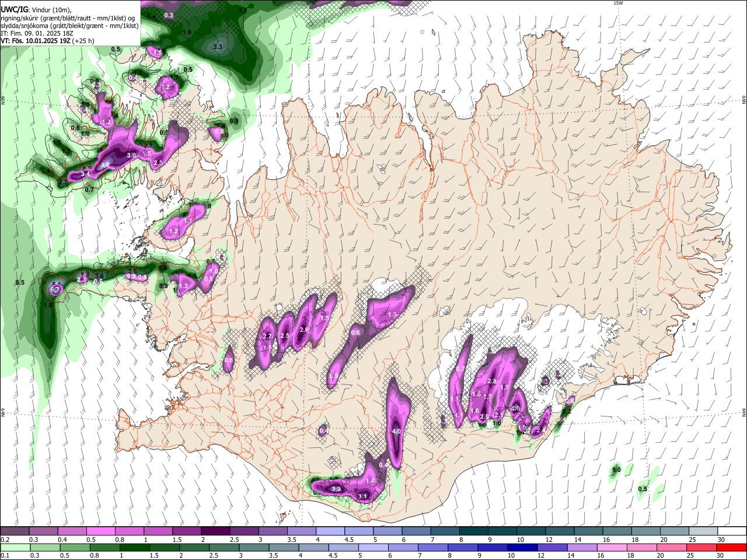Click the '3.9' value on the south coast

336,489
